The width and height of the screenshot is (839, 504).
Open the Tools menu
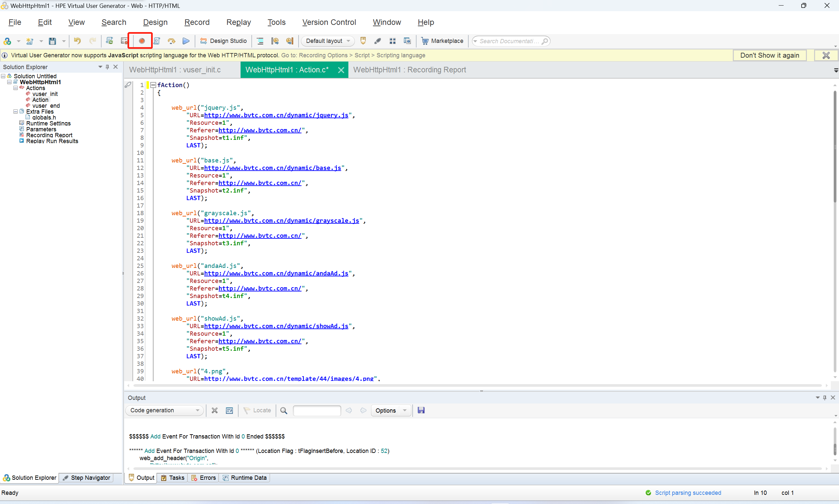point(276,22)
